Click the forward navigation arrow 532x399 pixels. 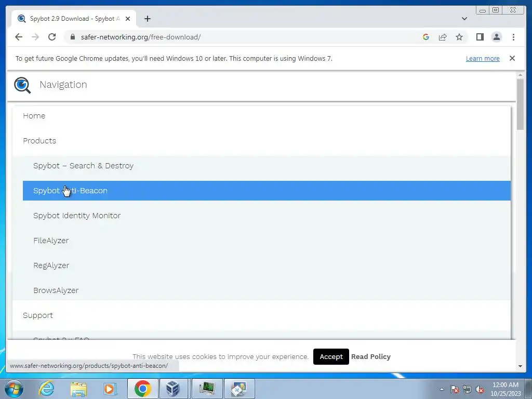[x=35, y=37]
